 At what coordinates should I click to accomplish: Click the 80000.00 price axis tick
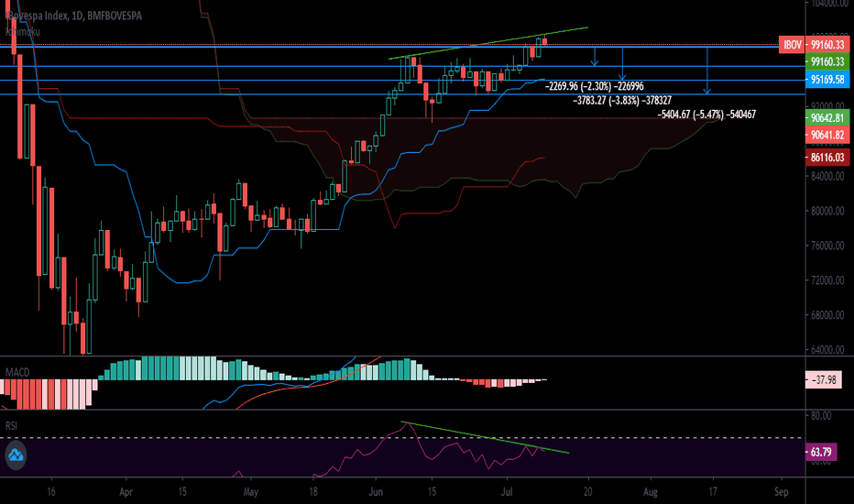tap(827, 211)
